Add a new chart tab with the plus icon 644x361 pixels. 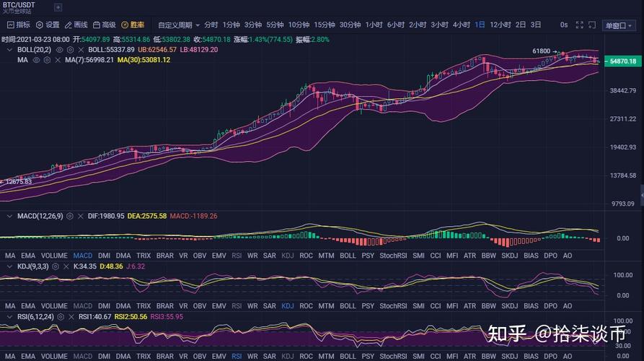click(58, 7)
